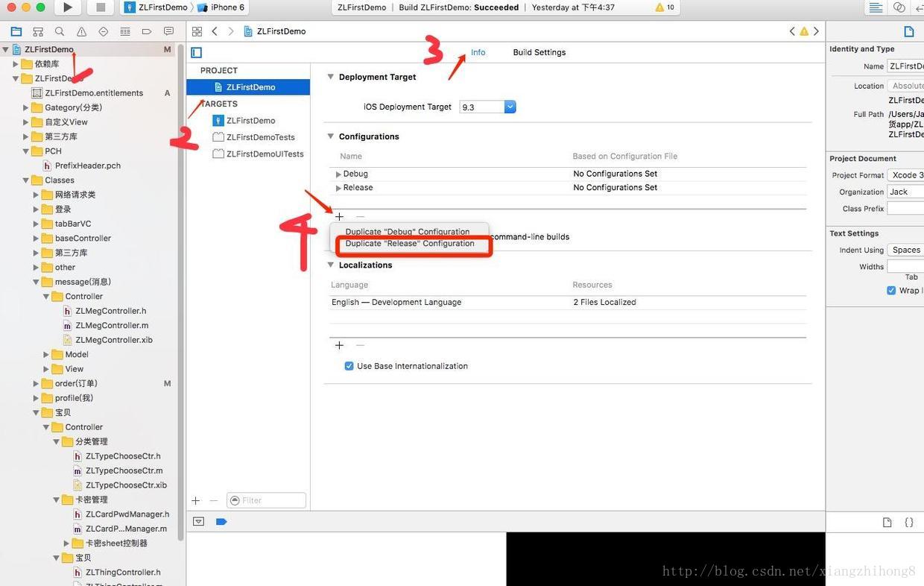
Task: Click the Stop button in toolbar
Action: click(x=101, y=7)
